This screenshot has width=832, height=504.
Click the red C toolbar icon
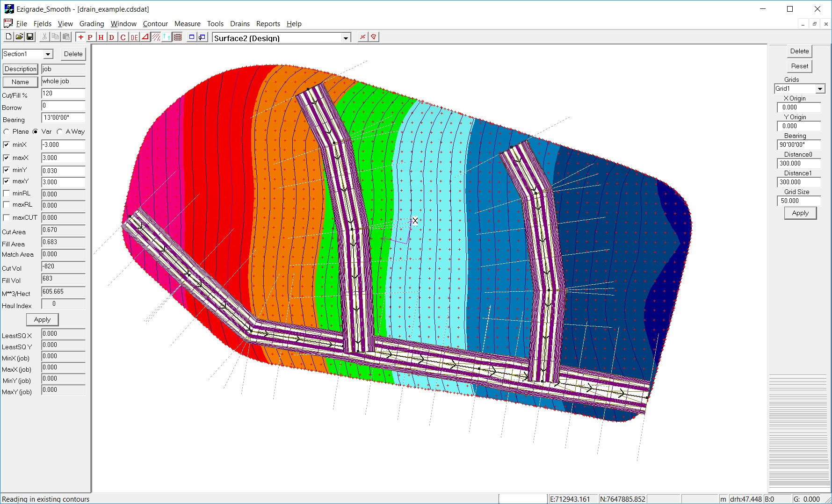click(x=123, y=37)
